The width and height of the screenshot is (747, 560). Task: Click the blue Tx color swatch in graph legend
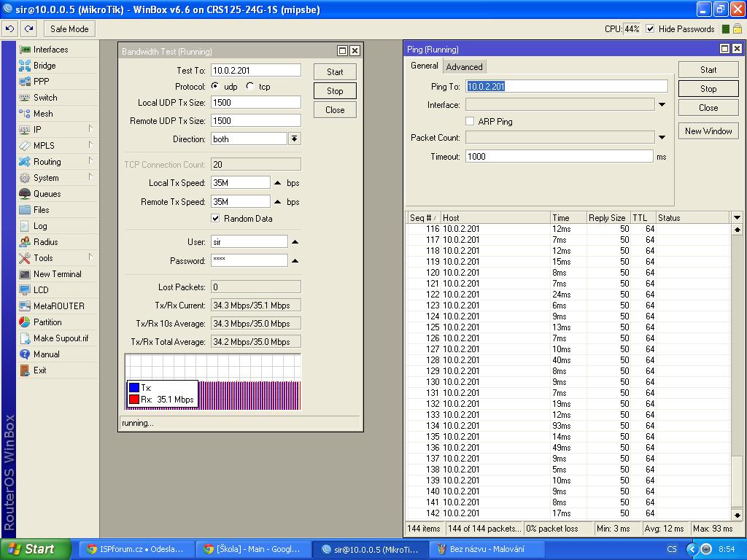pyautogui.click(x=134, y=388)
